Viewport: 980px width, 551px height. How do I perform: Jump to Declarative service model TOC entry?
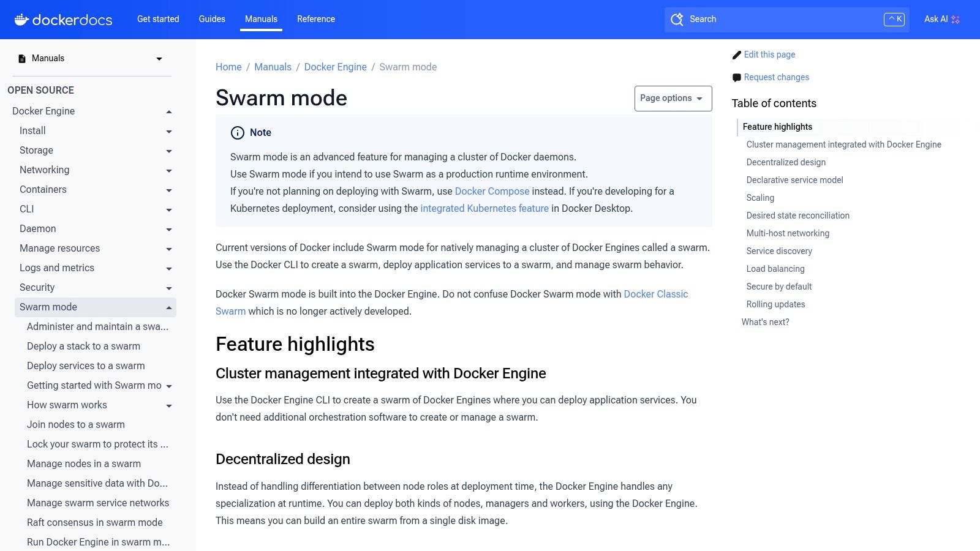click(794, 180)
